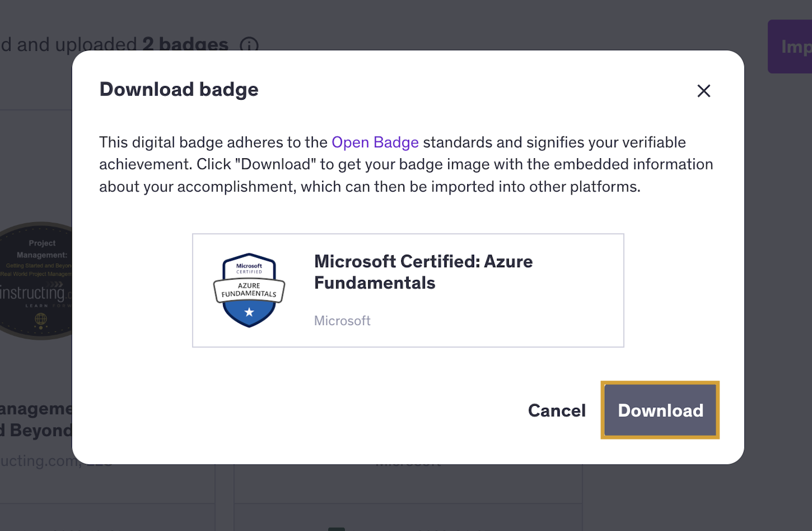Click the Getting Started and Beyond badge text
The width and height of the screenshot is (812, 531).
[x=39, y=265]
